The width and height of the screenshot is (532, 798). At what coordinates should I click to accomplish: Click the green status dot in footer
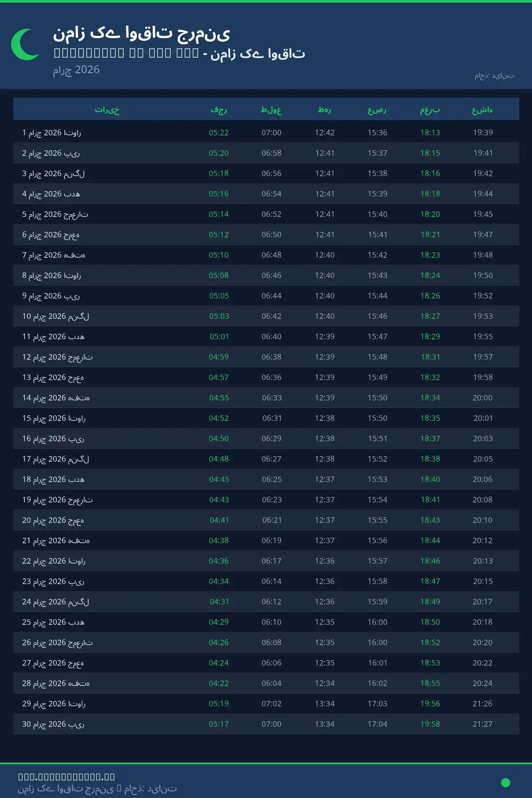click(505, 782)
